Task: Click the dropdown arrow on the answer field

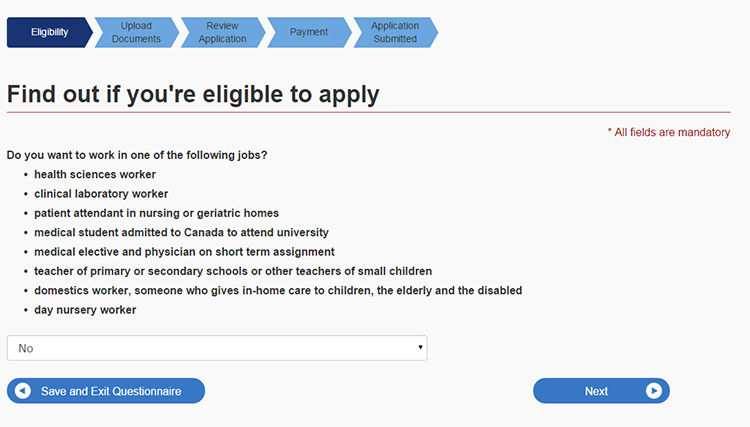Action: pyautogui.click(x=421, y=348)
